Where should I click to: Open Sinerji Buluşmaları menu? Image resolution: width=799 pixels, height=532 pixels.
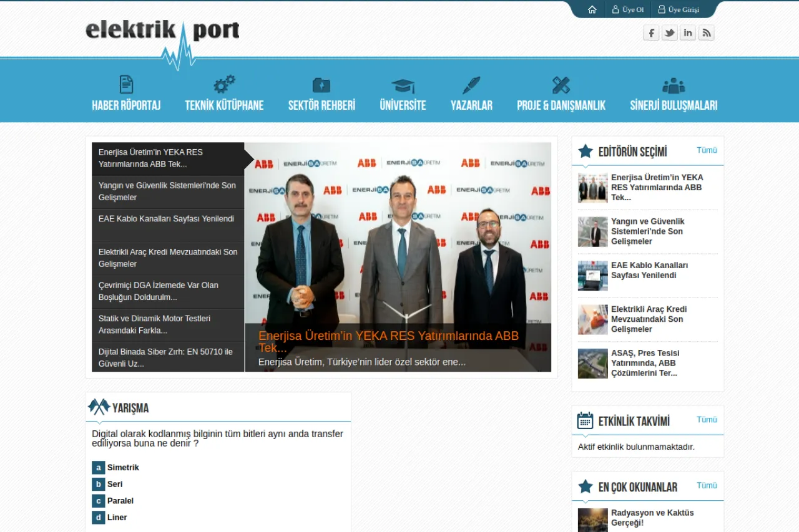pyautogui.click(x=674, y=105)
